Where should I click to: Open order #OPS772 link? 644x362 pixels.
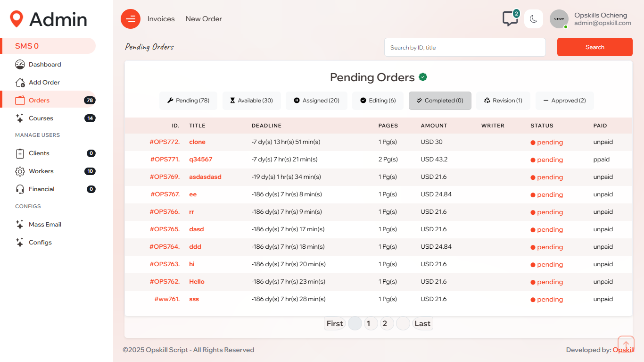click(x=165, y=142)
